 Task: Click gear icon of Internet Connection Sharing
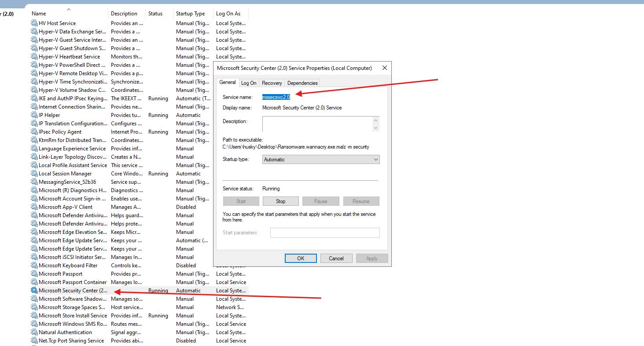tap(34, 107)
